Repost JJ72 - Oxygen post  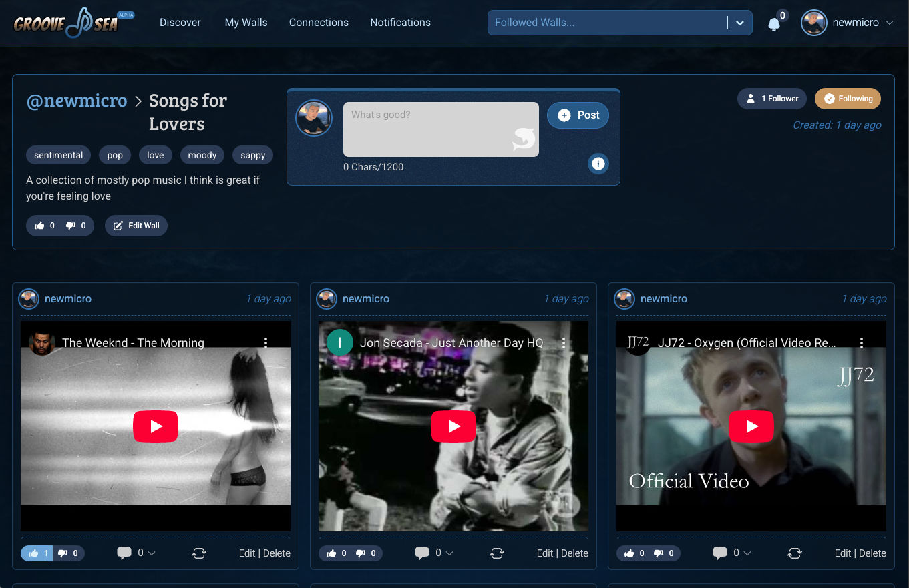[794, 553]
